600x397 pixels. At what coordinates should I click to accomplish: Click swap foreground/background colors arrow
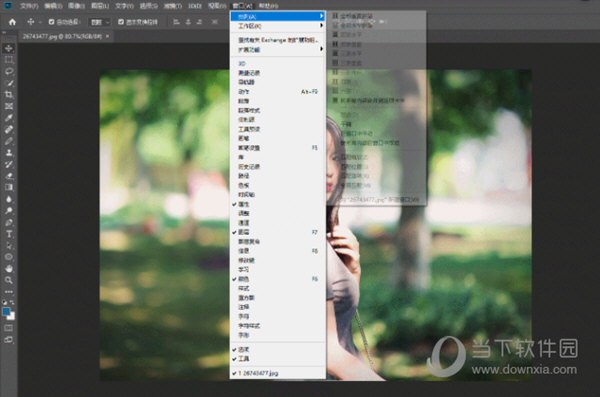tap(12, 302)
